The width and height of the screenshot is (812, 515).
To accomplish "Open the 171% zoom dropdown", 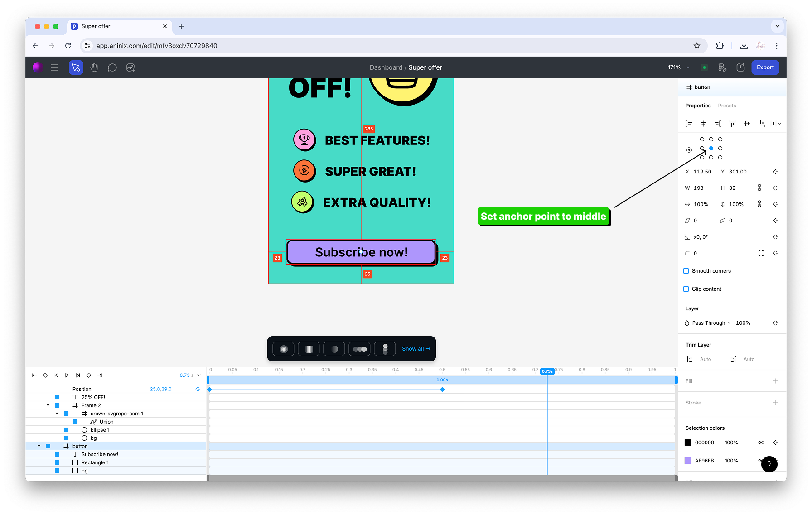I will [x=679, y=67].
